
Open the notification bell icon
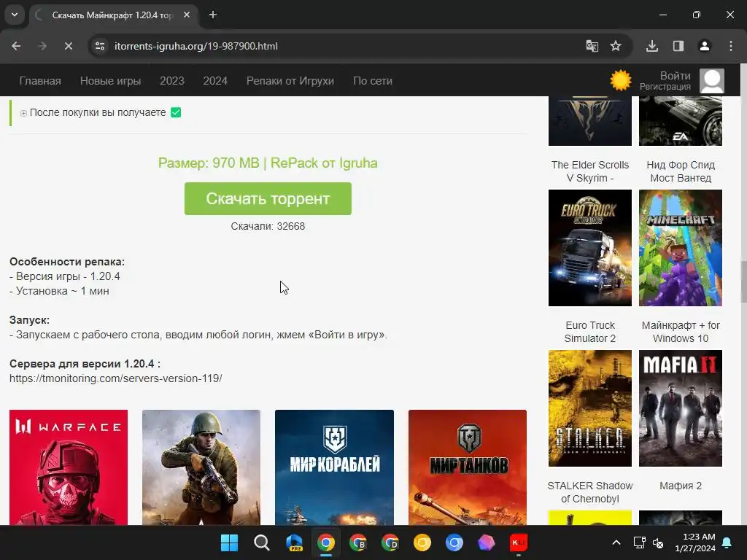point(727,542)
